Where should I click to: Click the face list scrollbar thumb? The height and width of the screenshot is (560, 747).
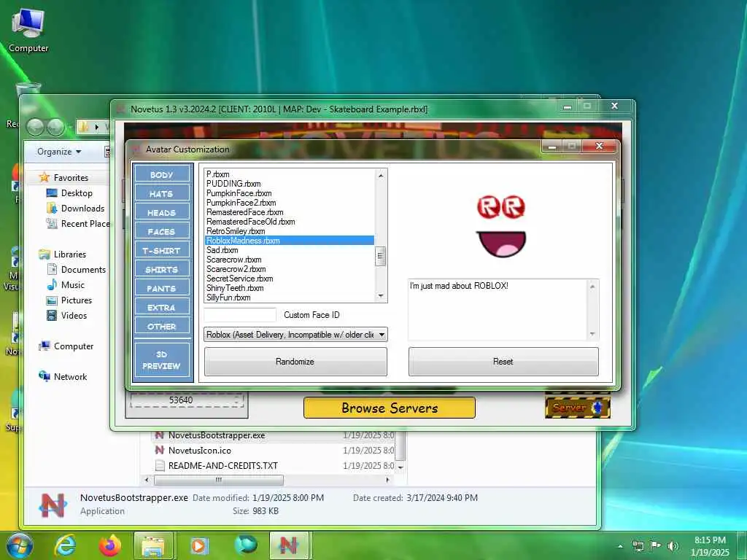381,256
